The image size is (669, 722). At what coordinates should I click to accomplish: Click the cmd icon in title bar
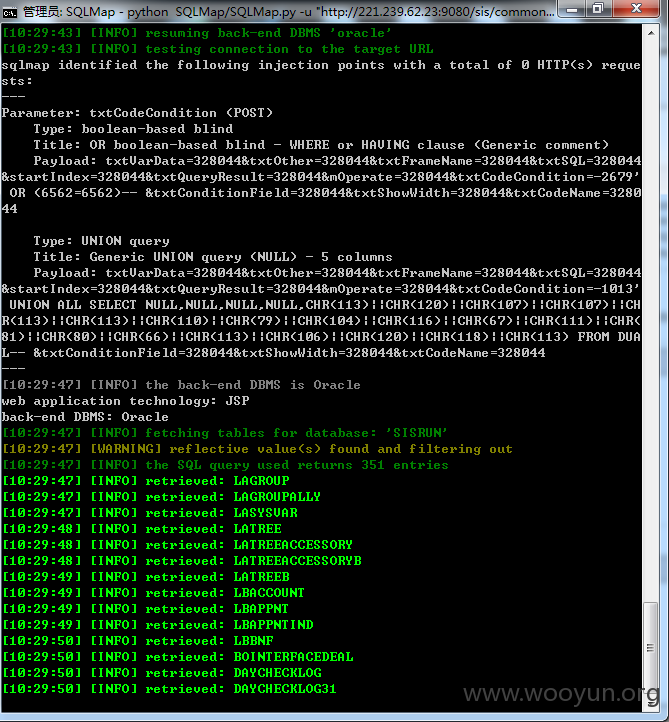(x=9, y=12)
